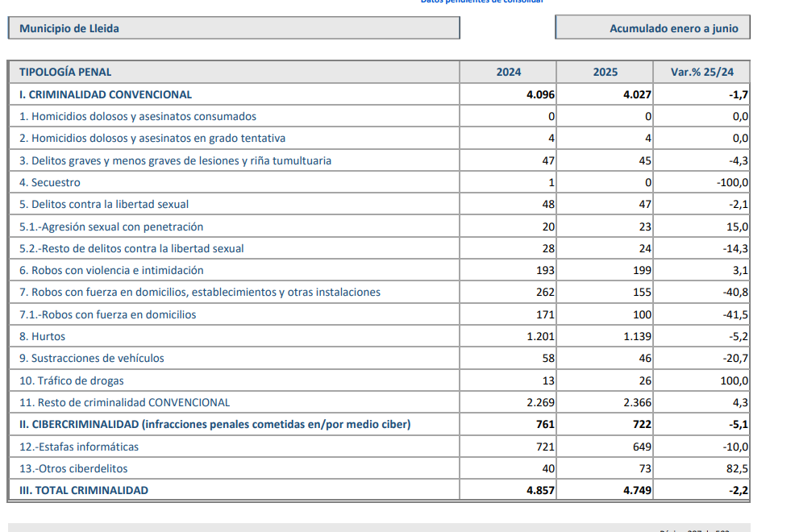The image size is (795, 532).
Task: Select the 'III. TOTAL CRIMINALIDAD' row label
Action: tap(84, 490)
